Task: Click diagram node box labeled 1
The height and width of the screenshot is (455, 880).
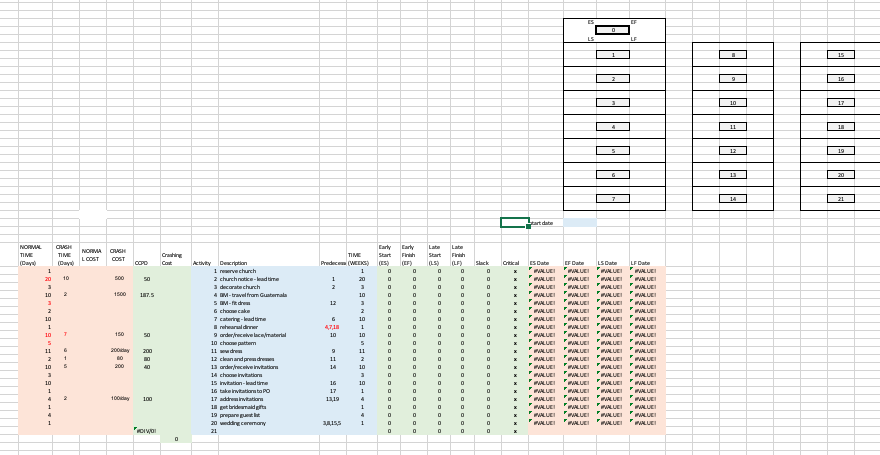Action: coord(613,55)
